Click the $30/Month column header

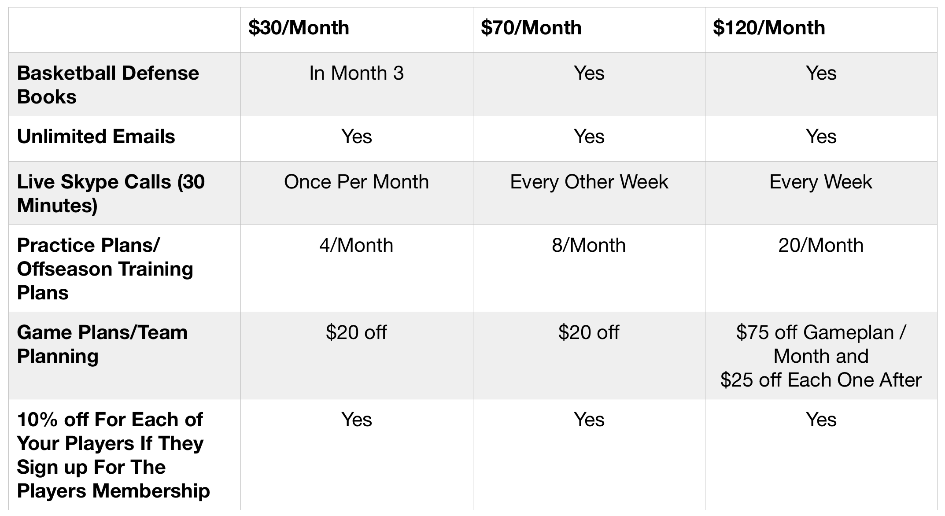(x=298, y=28)
